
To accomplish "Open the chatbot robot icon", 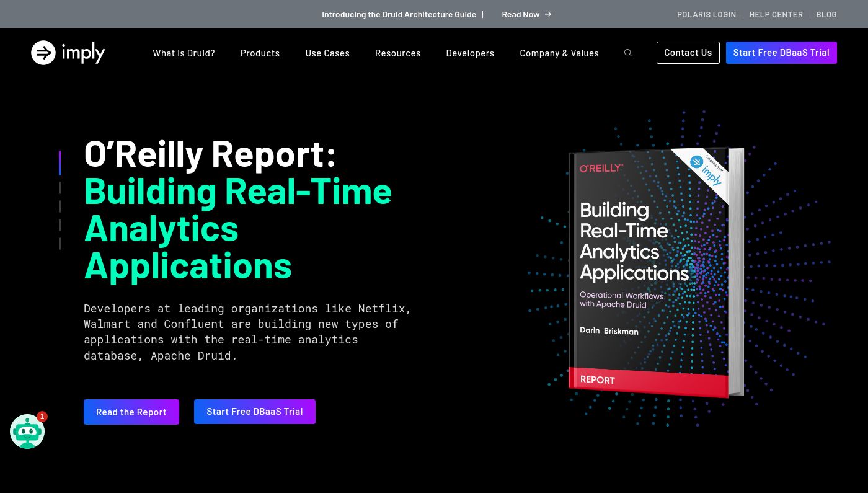I will [x=27, y=432].
